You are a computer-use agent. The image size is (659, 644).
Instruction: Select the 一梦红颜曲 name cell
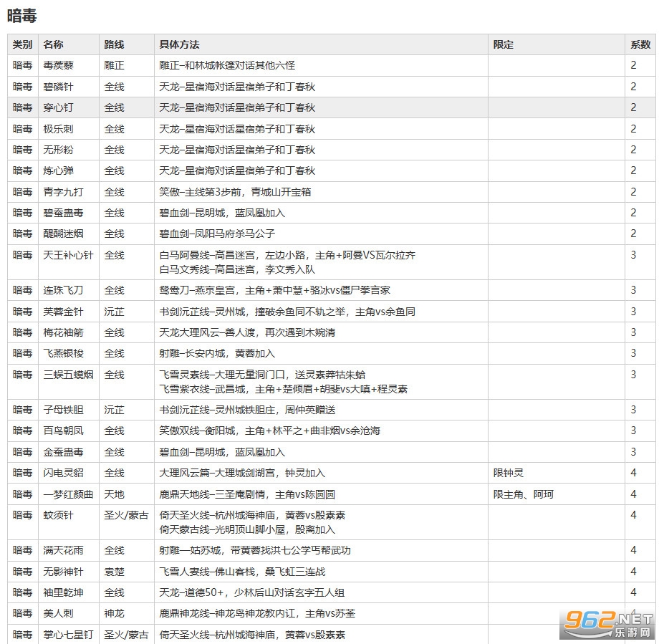[69, 494]
